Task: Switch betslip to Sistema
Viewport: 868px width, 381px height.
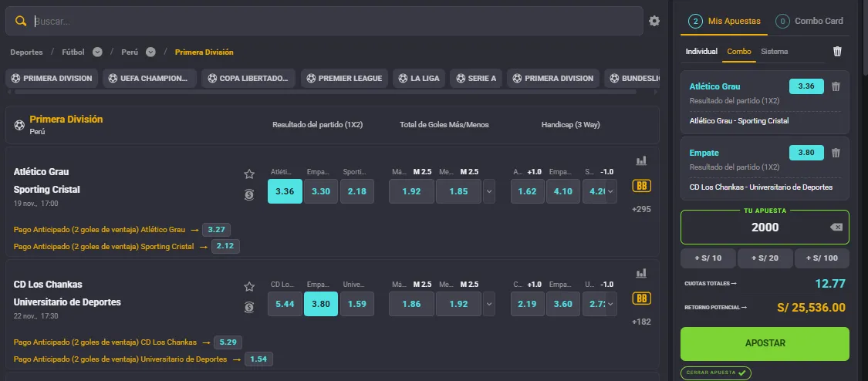Action: 775,52
